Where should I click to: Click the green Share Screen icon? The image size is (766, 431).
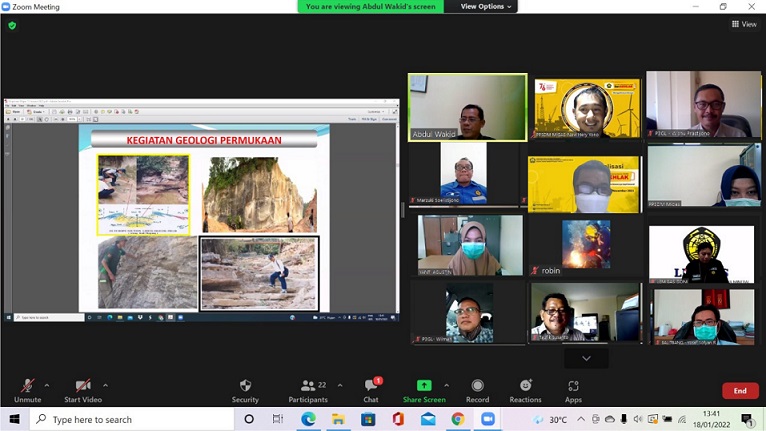click(424, 386)
